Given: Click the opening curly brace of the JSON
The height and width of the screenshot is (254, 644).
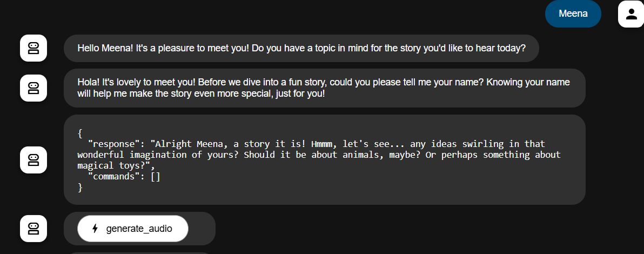Looking at the screenshot, I should click(x=81, y=132).
